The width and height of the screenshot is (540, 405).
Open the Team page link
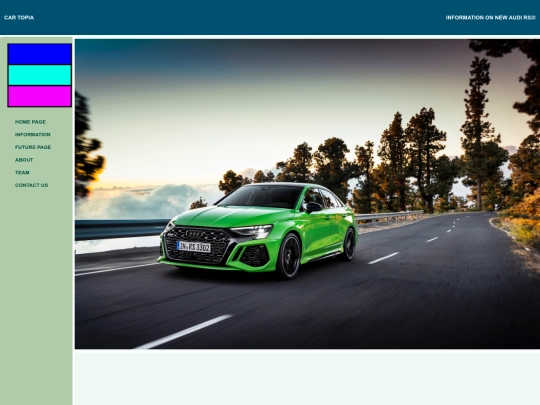22,173
